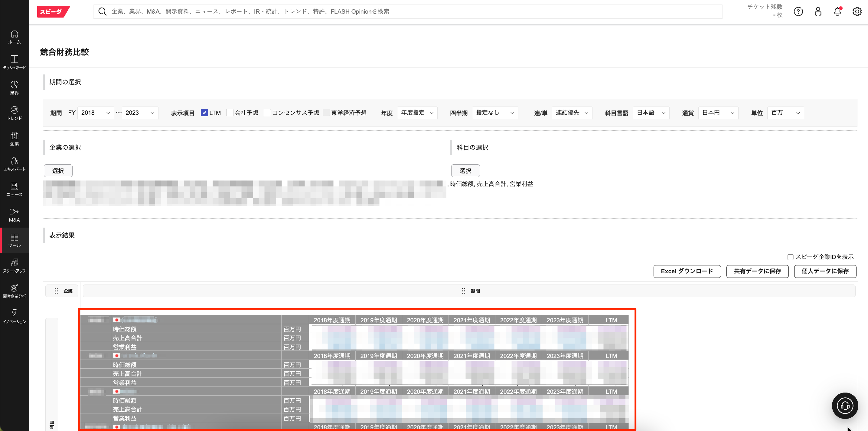
Task: Open the help question mark icon
Action: pos(798,12)
